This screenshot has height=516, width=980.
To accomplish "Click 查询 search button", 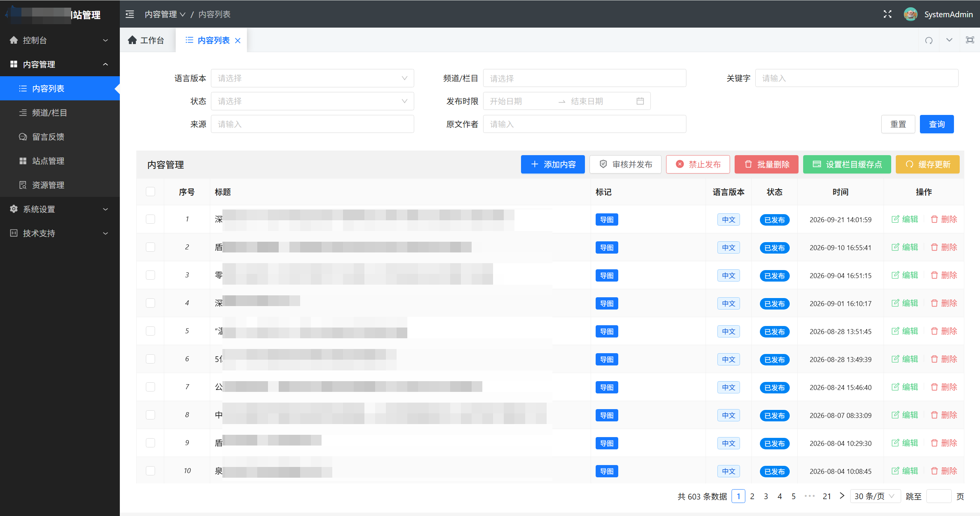I will coord(937,124).
